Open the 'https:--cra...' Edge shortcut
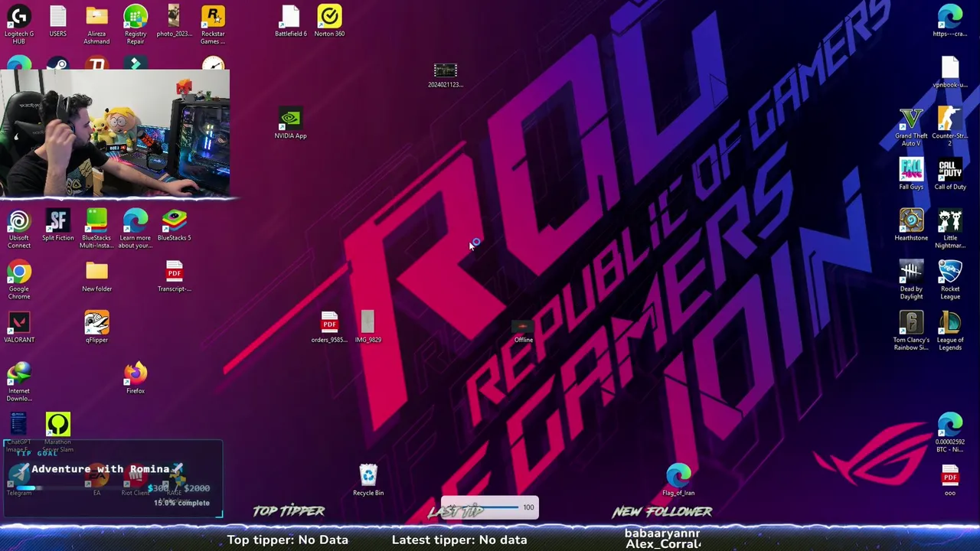 click(x=949, y=21)
